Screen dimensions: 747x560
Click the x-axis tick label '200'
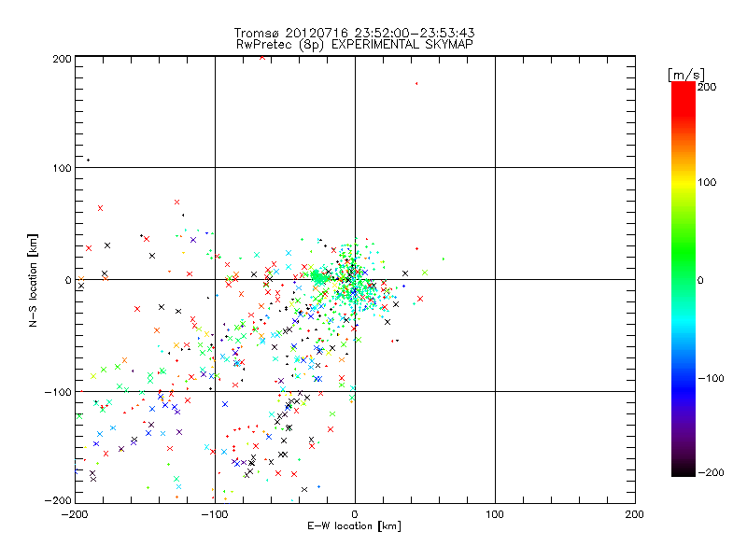pos(635,514)
